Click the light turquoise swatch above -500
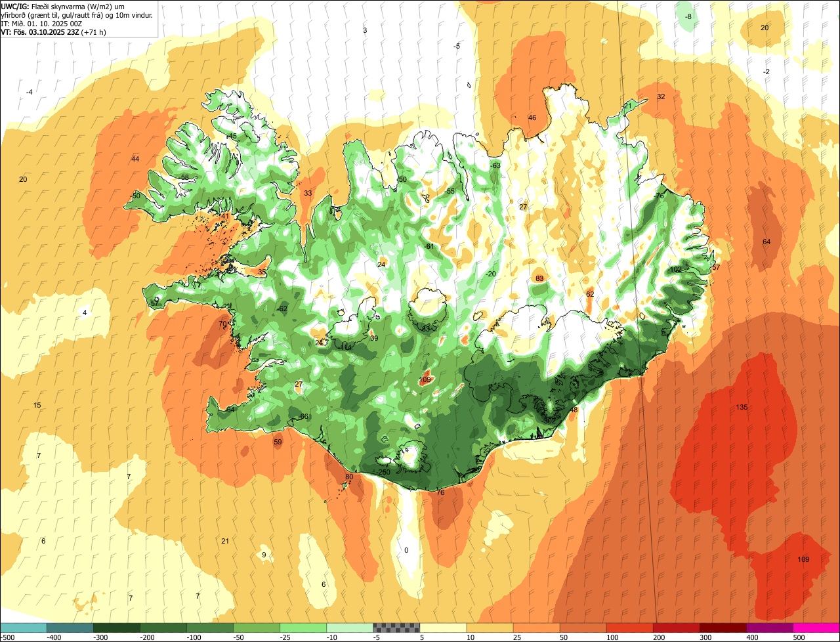 tap(23, 628)
